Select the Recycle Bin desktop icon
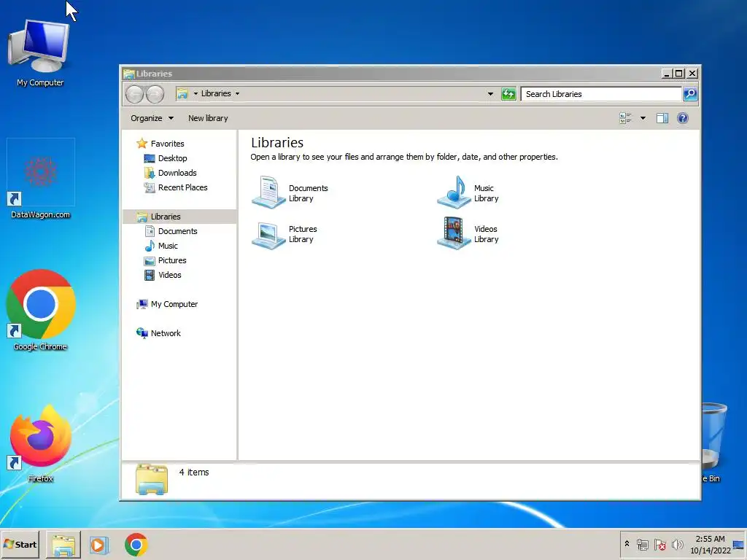This screenshot has height=560, width=747. (713, 443)
